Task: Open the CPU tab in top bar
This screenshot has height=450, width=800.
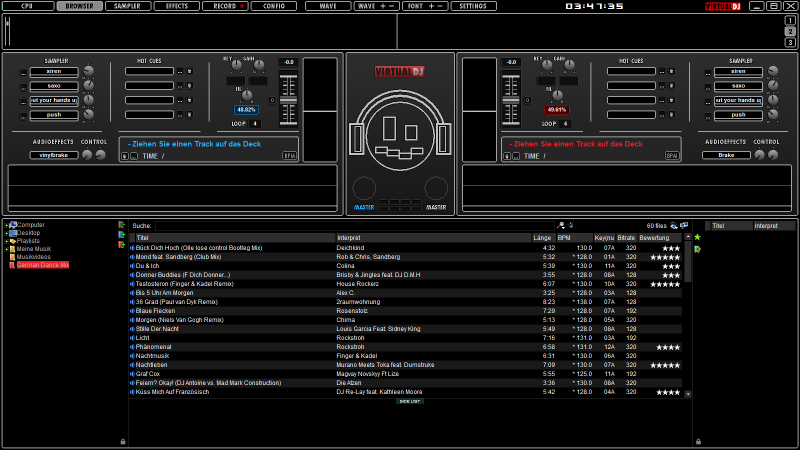Action: point(28,6)
